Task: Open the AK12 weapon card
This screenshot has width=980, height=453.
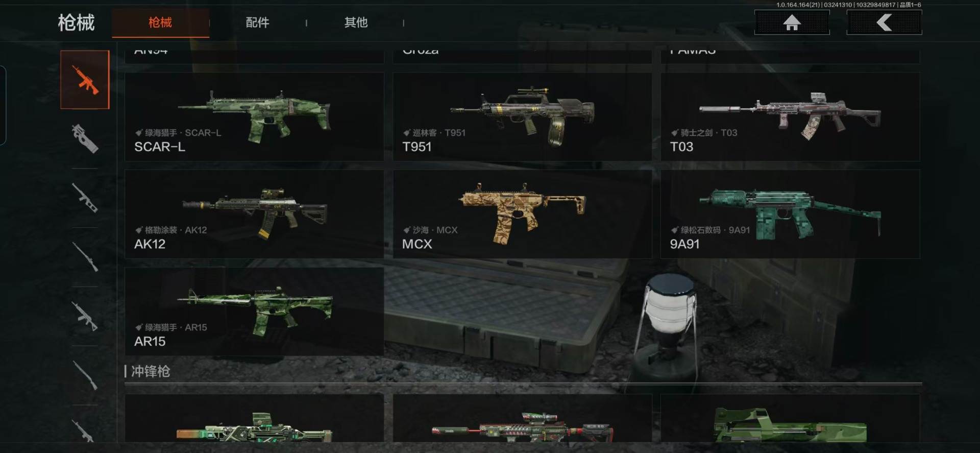Action: tap(254, 214)
